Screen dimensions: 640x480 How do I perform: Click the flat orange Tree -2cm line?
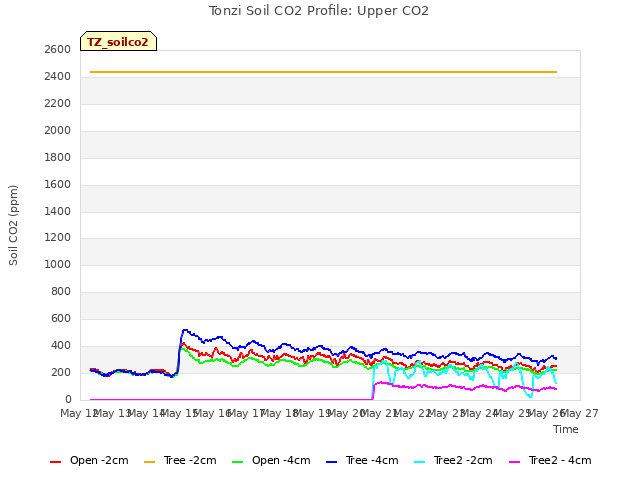[323, 72]
